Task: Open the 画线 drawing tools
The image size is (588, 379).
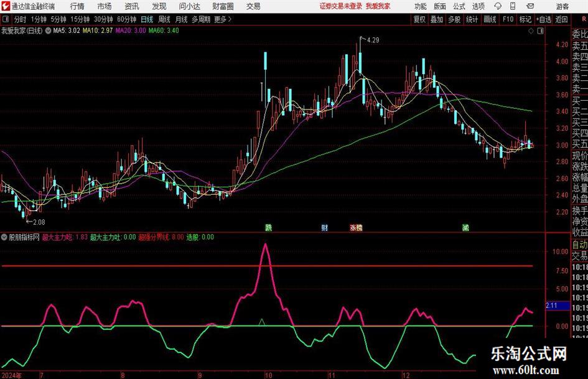Action: (490, 19)
